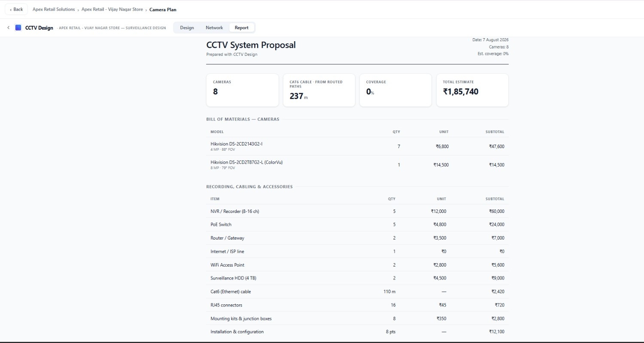Viewport: 644px width, 343px height.
Task: Click the ₹2,420 Cat6 cable subtotal
Action: point(498,291)
